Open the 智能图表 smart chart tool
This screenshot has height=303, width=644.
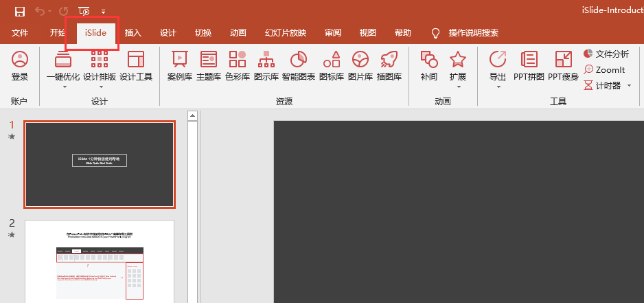point(298,65)
